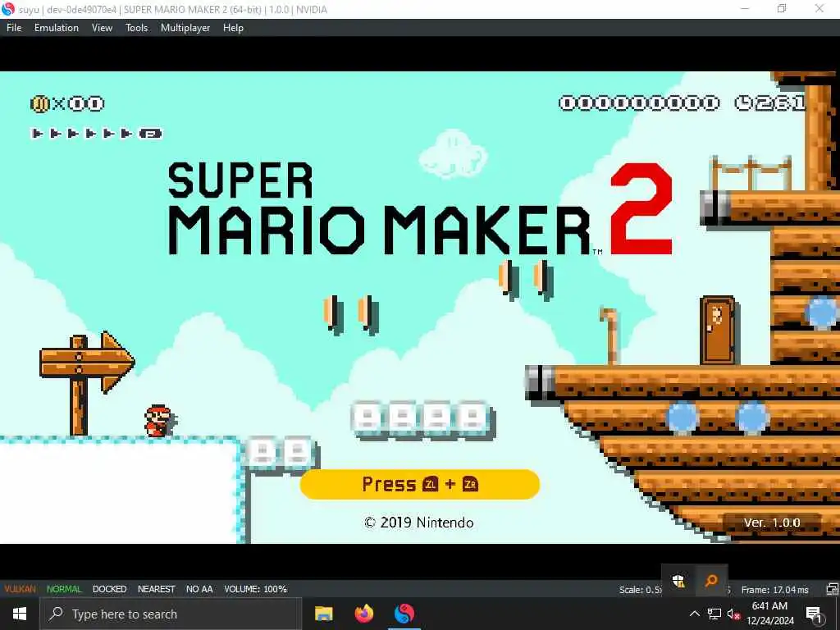840x630 pixels.
Task: Open the File menu
Action: click(14, 28)
